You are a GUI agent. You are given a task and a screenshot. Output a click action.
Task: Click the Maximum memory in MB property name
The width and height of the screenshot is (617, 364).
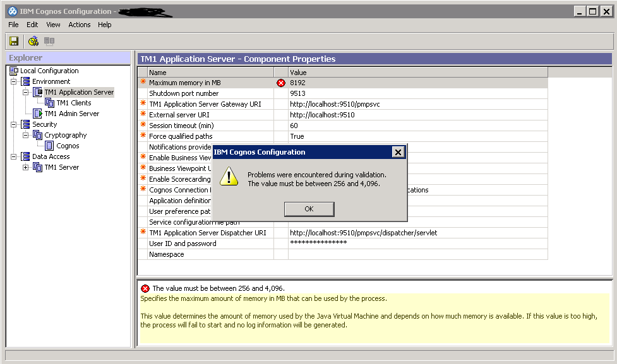(x=185, y=83)
